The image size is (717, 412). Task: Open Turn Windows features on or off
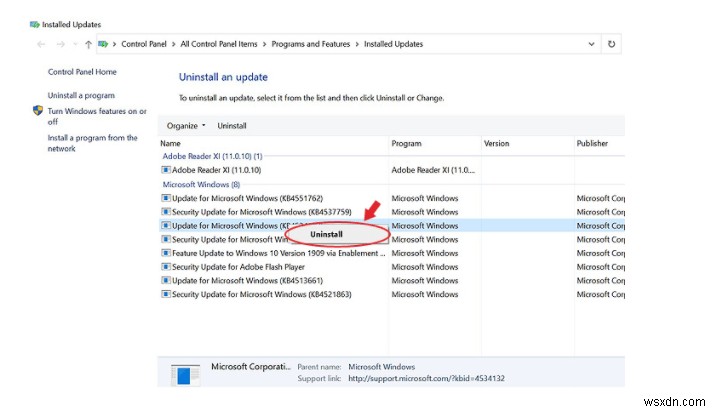point(97,116)
